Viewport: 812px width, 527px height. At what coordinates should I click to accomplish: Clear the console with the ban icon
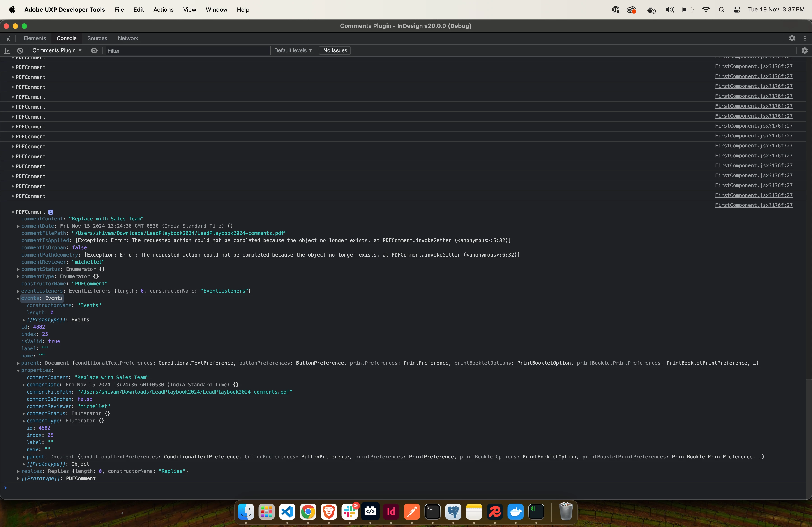click(20, 50)
